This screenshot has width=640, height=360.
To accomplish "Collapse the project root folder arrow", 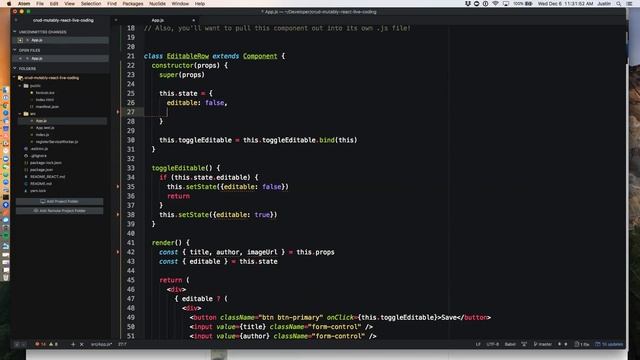I will 15,78.
